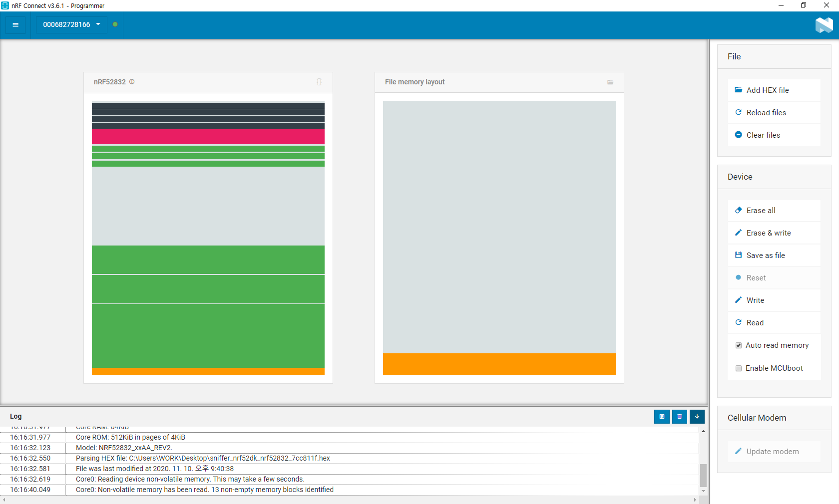Click Erase all

[774, 211]
